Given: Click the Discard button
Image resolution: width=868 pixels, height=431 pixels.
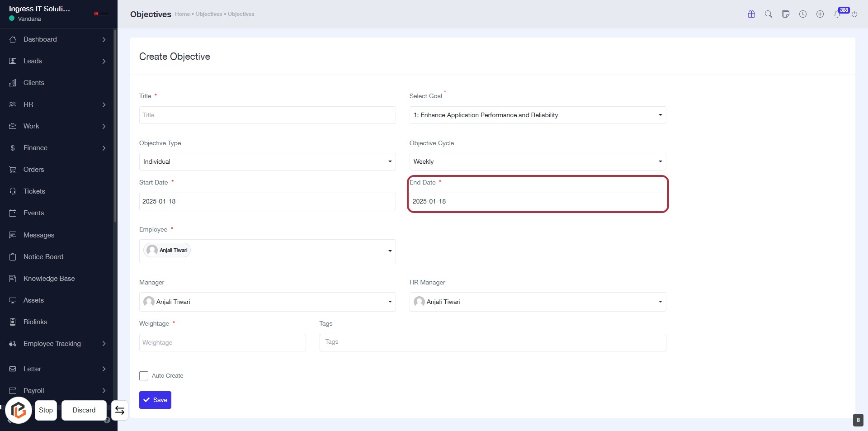Looking at the screenshot, I should point(84,410).
